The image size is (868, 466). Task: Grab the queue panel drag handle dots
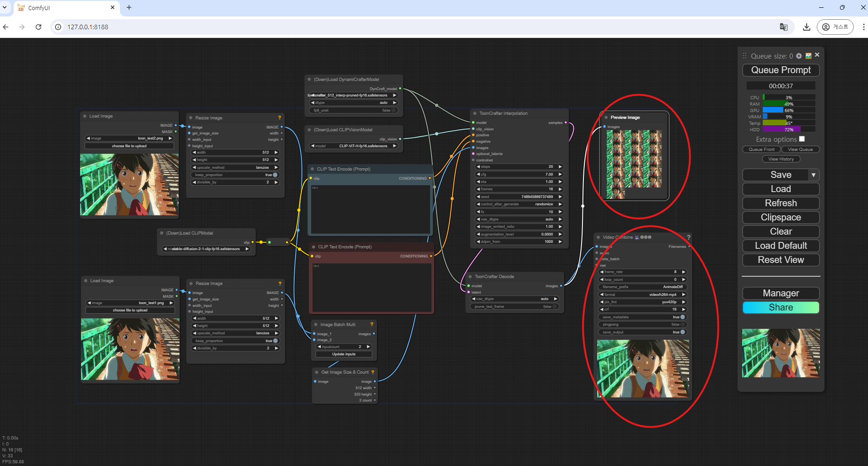[x=744, y=56]
